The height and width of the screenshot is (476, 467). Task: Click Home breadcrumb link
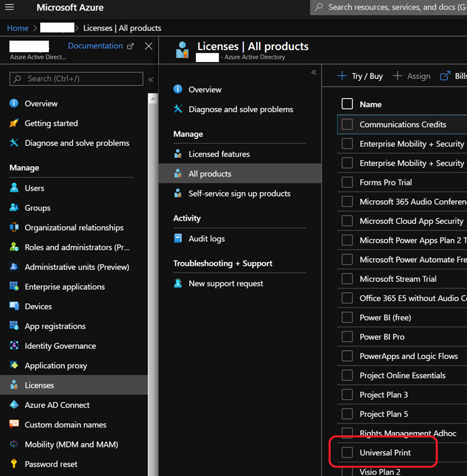[17, 28]
